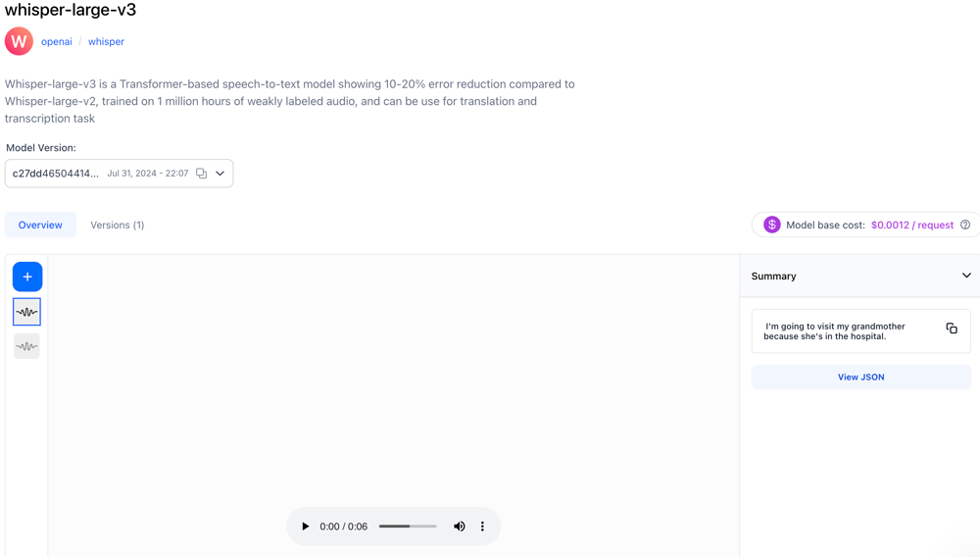Select the first audio waveform thumbnail
Viewport: 980px width, 557px height.
click(x=27, y=312)
